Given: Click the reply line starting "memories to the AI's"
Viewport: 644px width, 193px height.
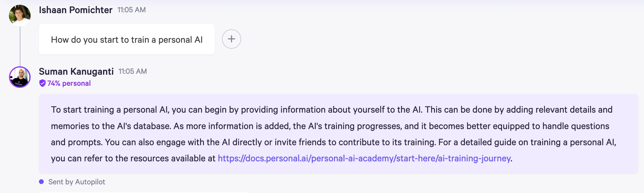Looking at the screenshot, I should [x=330, y=126].
